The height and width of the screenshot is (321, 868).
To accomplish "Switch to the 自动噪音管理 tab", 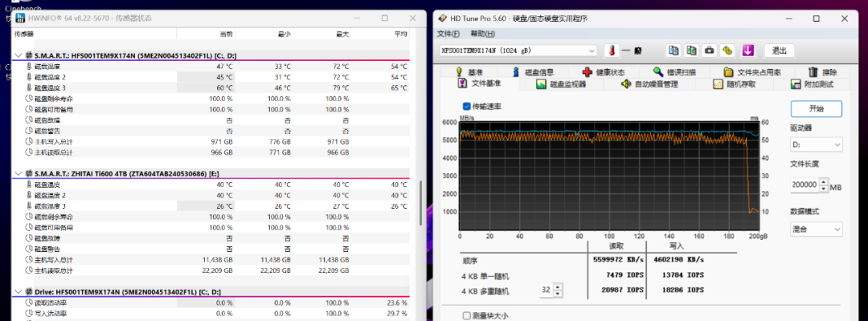I will (x=649, y=84).
